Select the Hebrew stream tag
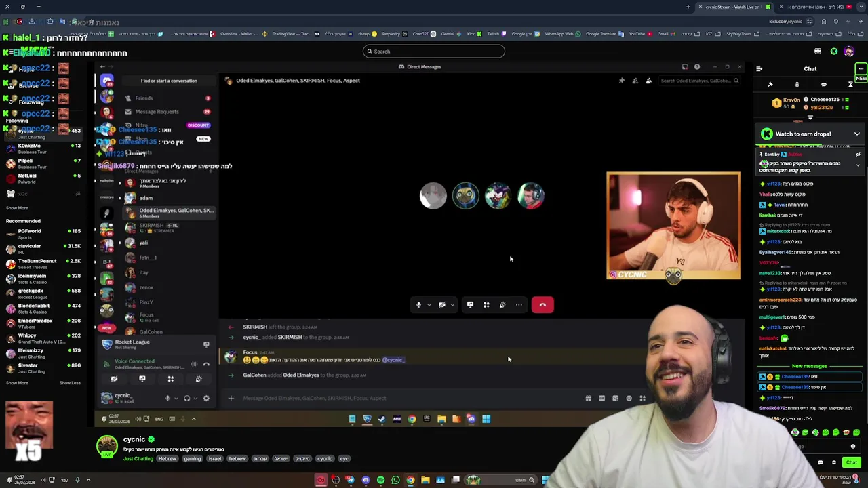Viewport: 868px width, 488px height. 167,459
